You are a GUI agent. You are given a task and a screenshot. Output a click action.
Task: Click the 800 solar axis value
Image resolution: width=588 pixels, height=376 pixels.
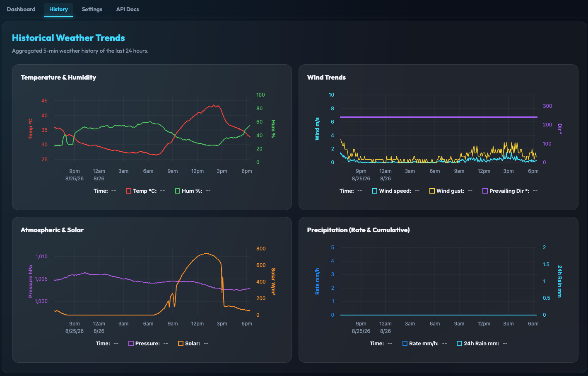(x=261, y=249)
